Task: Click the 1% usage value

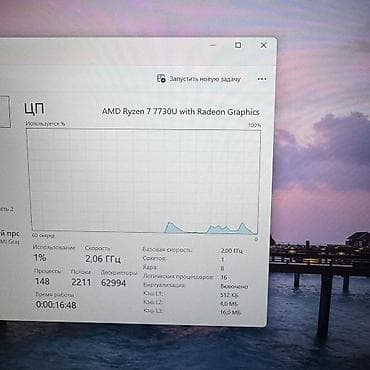Action: 40,258
